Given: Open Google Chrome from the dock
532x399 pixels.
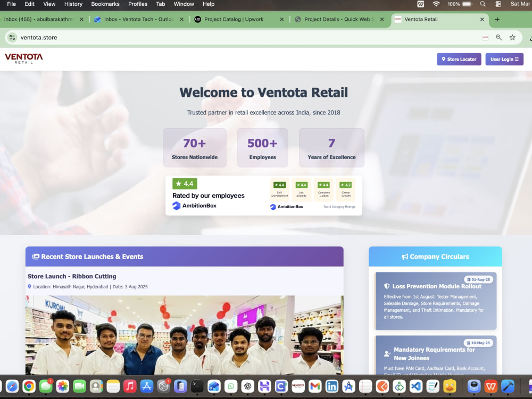Looking at the screenshot, I should coord(29,386).
